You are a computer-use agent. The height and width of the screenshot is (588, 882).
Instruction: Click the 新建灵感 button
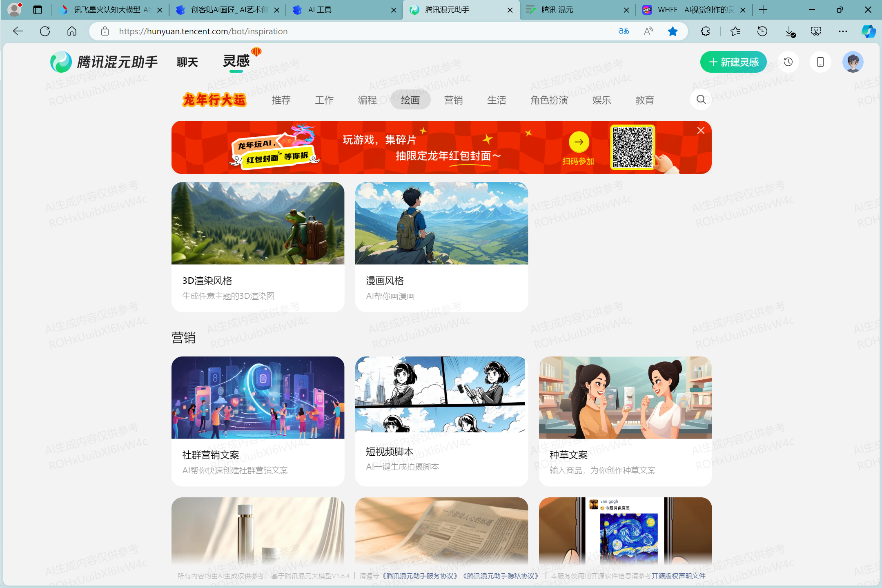tap(733, 62)
